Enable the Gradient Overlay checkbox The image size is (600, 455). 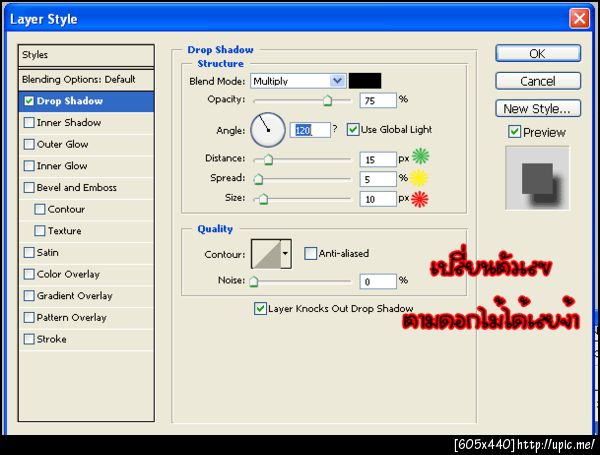click(29, 296)
